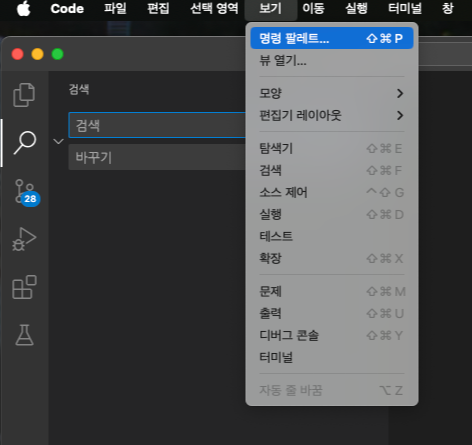Open the Apple menu
Image resolution: width=472 pixels, height=445 pixels.
pyautogui.click(x=24, y=8)
